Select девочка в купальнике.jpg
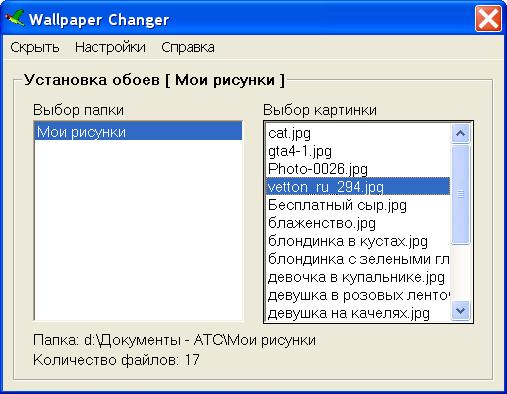507x394 pixels. [x=358, y=277]
